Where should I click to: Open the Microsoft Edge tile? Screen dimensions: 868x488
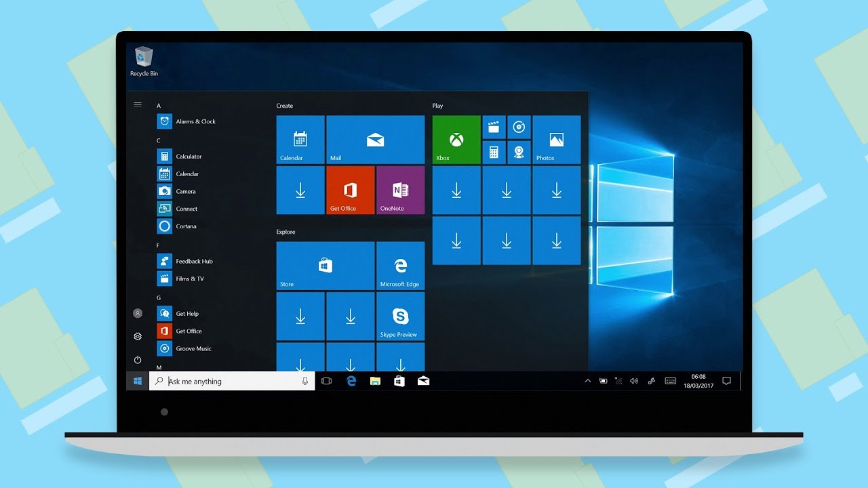coord(401,266)
